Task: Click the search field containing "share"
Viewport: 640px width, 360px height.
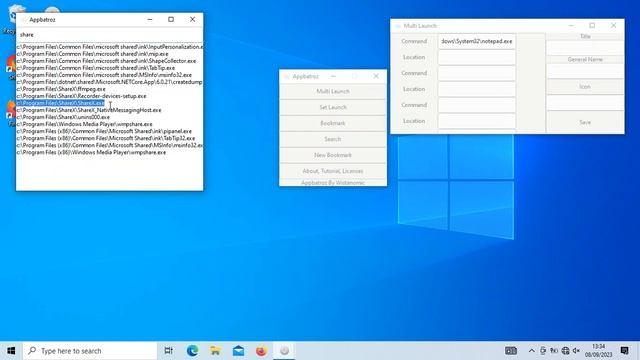Action: click(x=109, y=35)
